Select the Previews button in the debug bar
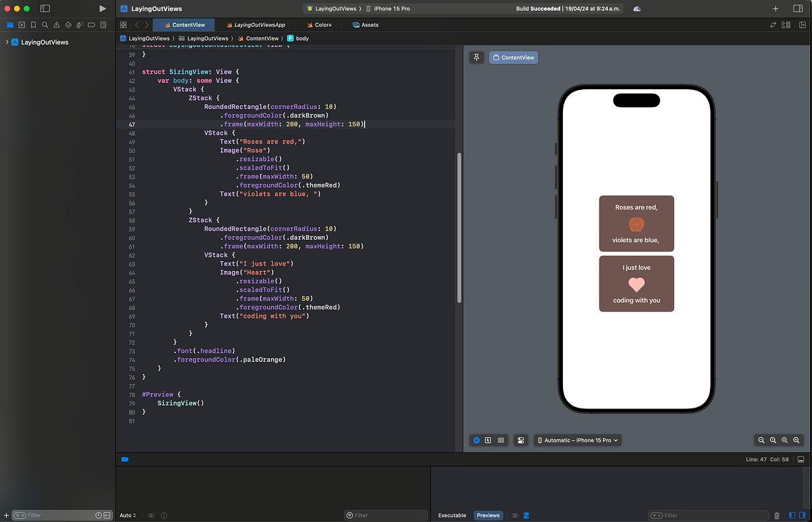812x522 pixels. 488,515
